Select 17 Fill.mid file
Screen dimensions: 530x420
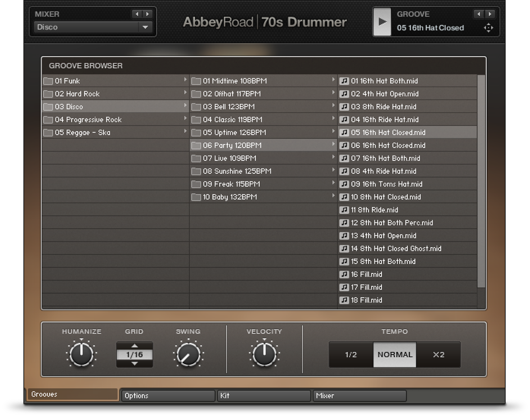407,287
